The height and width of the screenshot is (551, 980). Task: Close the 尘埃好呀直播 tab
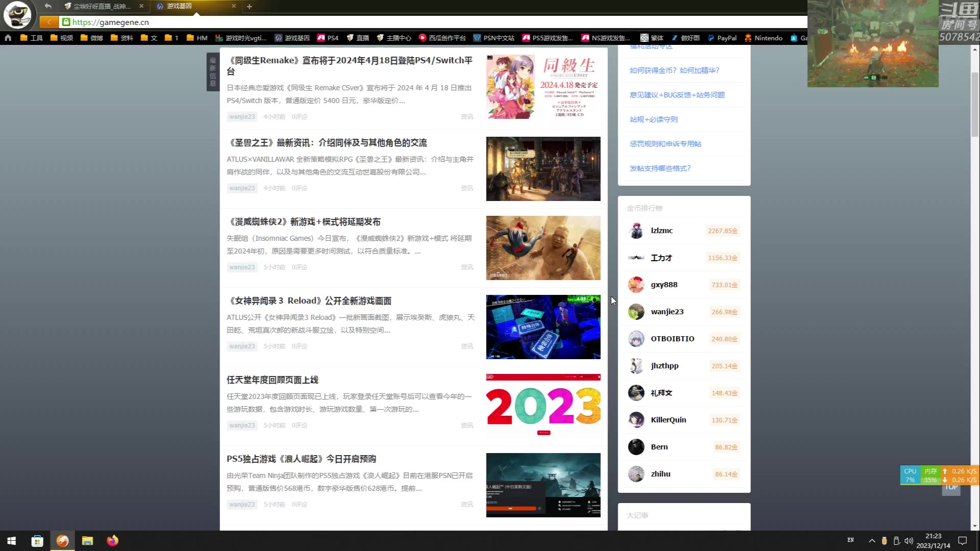(141, 6)
